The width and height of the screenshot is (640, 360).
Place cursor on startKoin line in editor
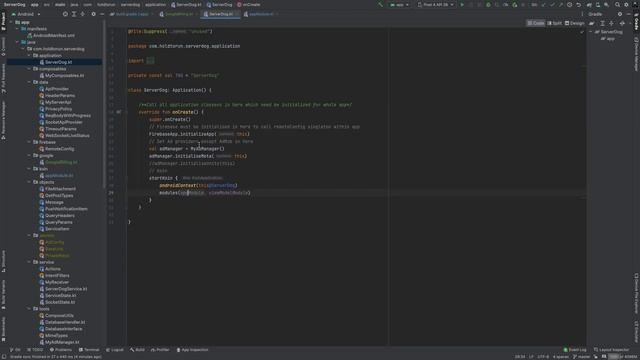[x=163, y=178]
